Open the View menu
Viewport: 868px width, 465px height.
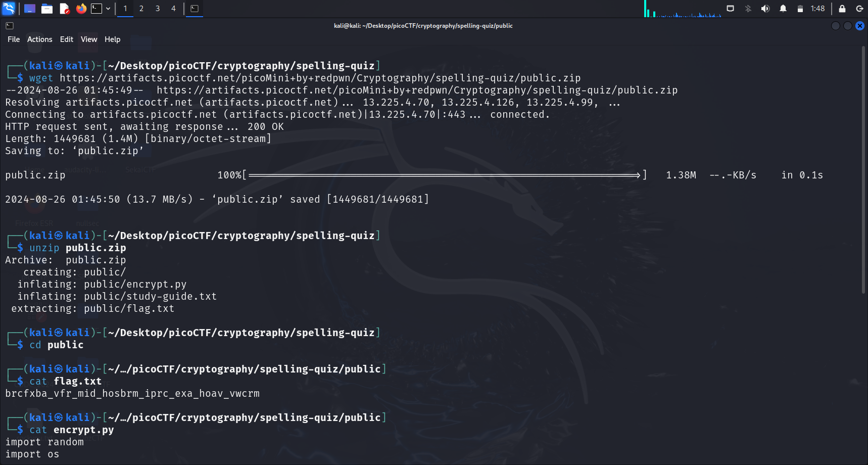click(x=89, y=39)
